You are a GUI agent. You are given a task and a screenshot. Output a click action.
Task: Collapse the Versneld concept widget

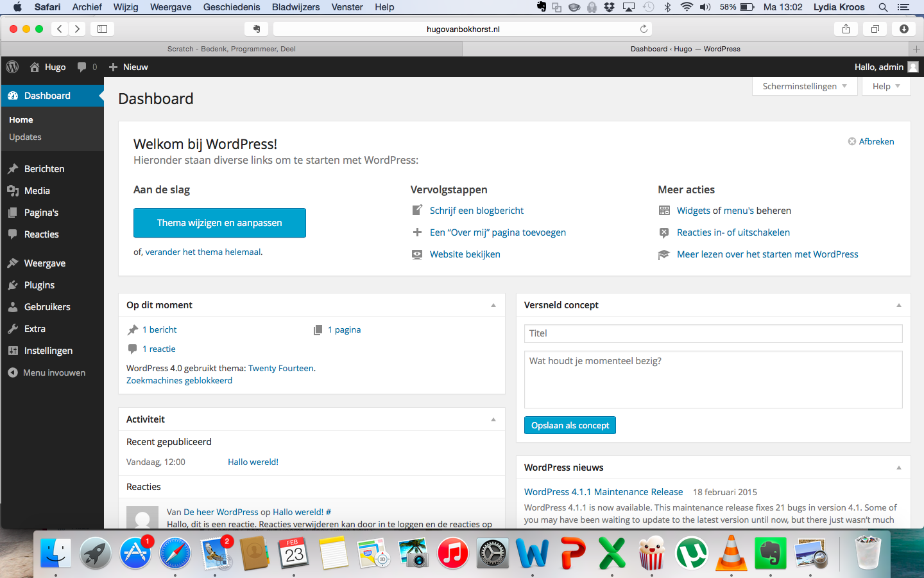point(899,305)
